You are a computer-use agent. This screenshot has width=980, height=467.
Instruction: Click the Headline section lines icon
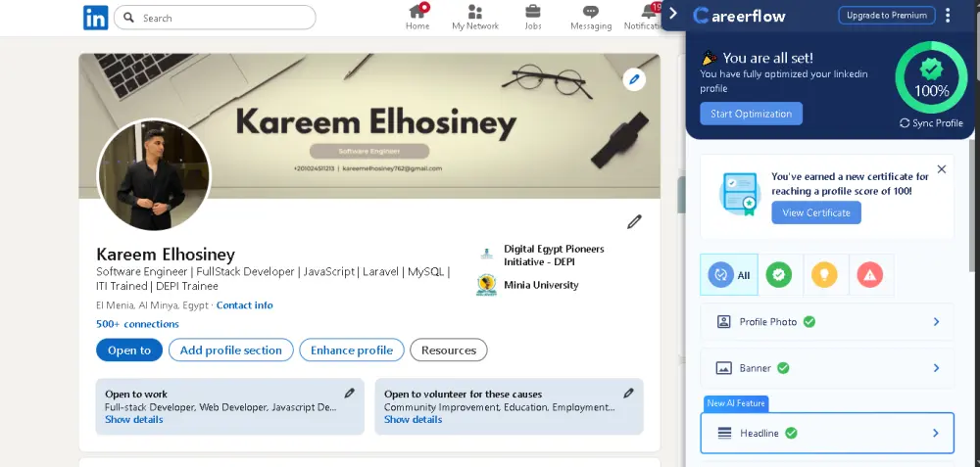coord(724,433)
